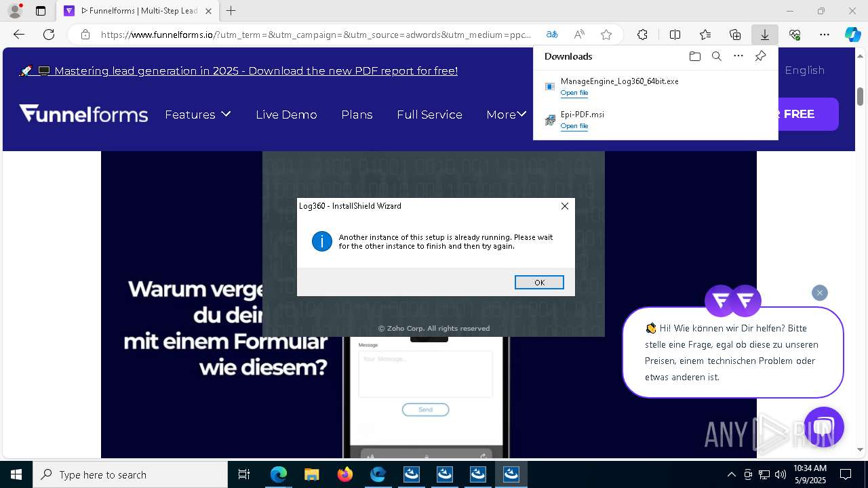Open file ManageEngine_Log360_64bit.exe
The width and height of the screenshot is (868, 488).
574,93
